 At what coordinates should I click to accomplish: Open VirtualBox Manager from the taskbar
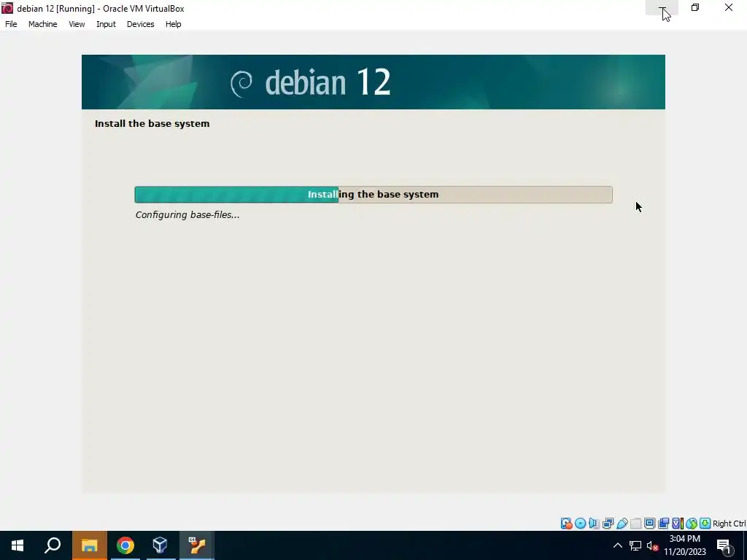point(160,545)
